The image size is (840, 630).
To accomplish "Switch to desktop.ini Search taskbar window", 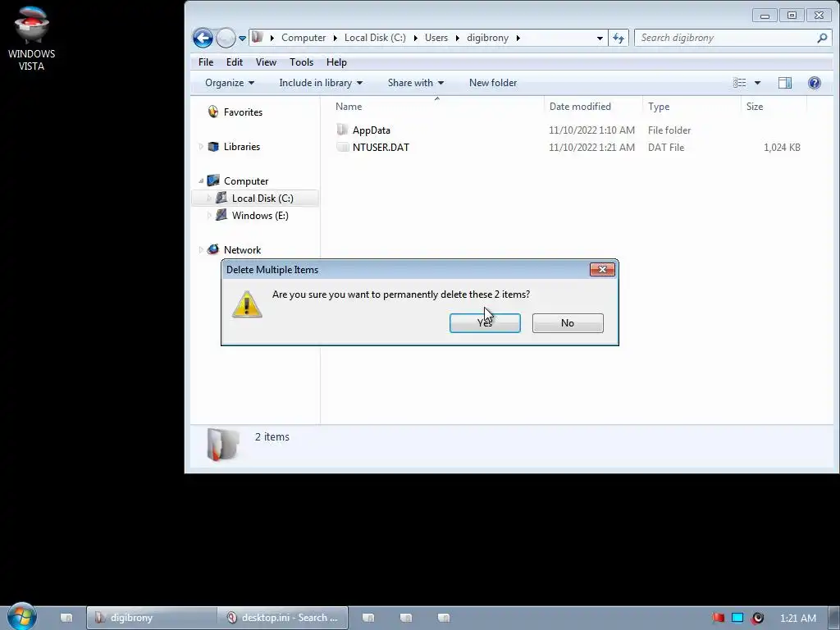I will (x=283, y=618).
